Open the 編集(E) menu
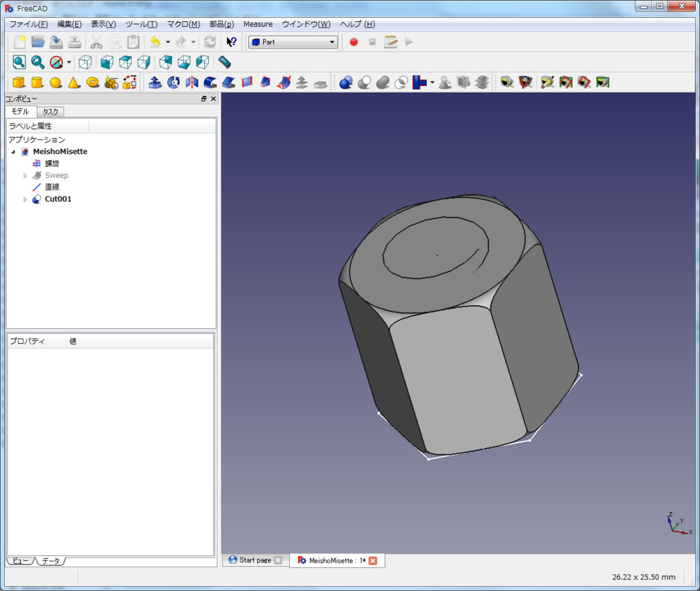The image size is (700, 591). [x=69, y=24]
